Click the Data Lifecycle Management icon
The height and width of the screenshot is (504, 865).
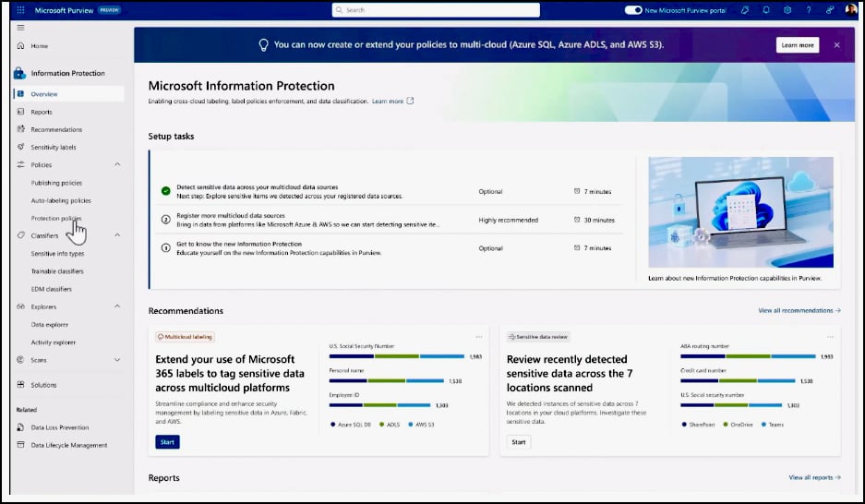(20, 444)
